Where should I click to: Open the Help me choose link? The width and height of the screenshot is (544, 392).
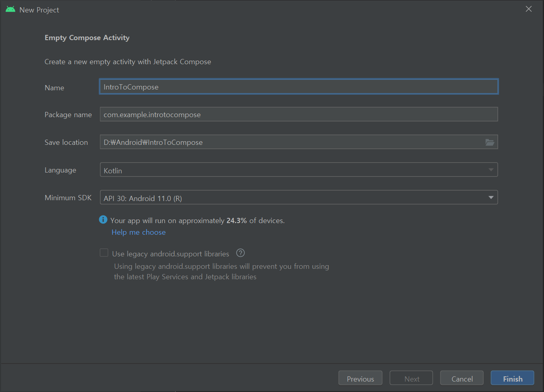coord(139,232)
